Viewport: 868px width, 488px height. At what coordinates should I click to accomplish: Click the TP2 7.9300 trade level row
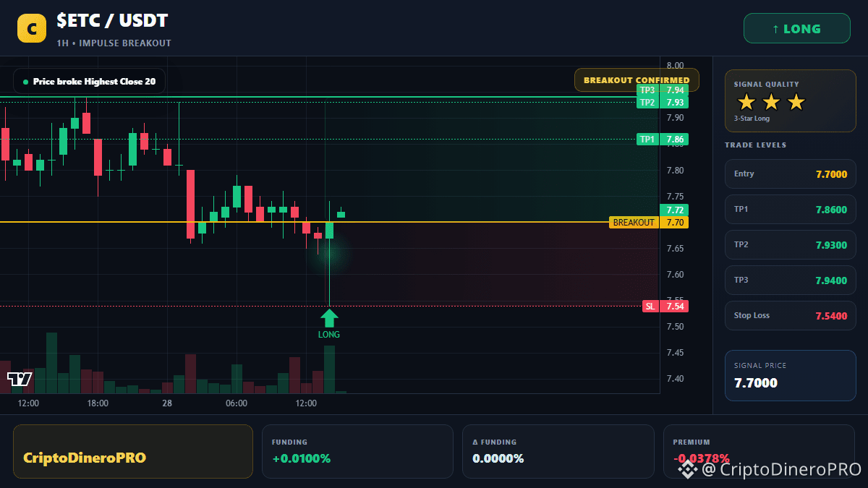[790, 245]
